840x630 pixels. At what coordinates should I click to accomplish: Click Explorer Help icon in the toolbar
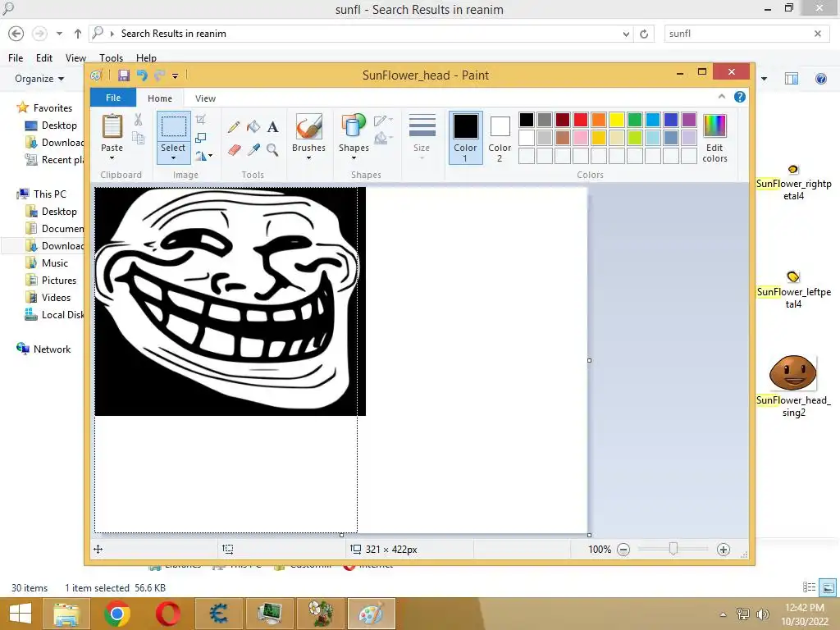[820, 79]
